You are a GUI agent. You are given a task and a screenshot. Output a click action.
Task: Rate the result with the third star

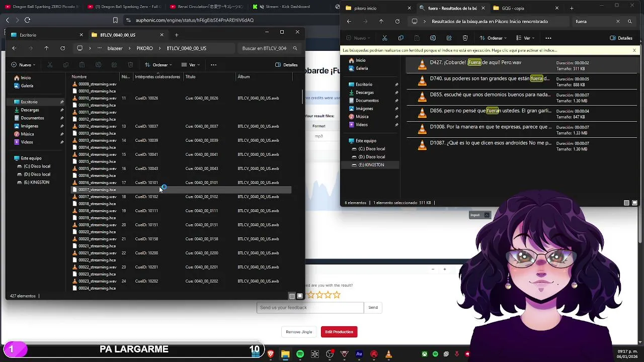tap(319, 295)
